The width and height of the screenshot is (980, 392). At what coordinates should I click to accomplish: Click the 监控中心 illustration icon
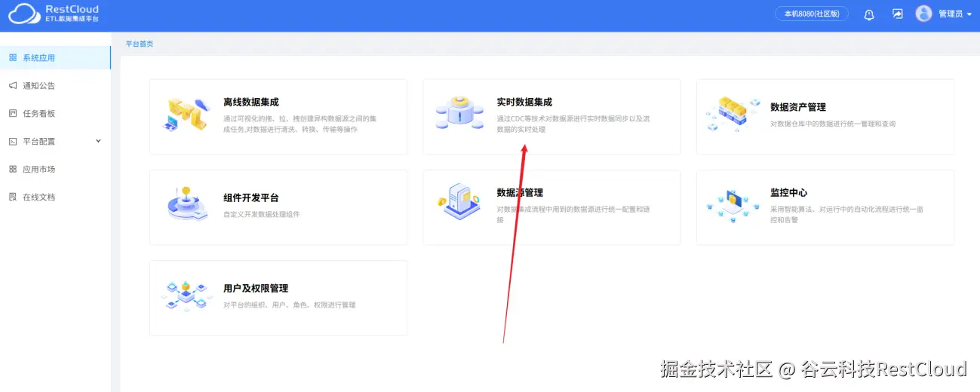(733, 205)
